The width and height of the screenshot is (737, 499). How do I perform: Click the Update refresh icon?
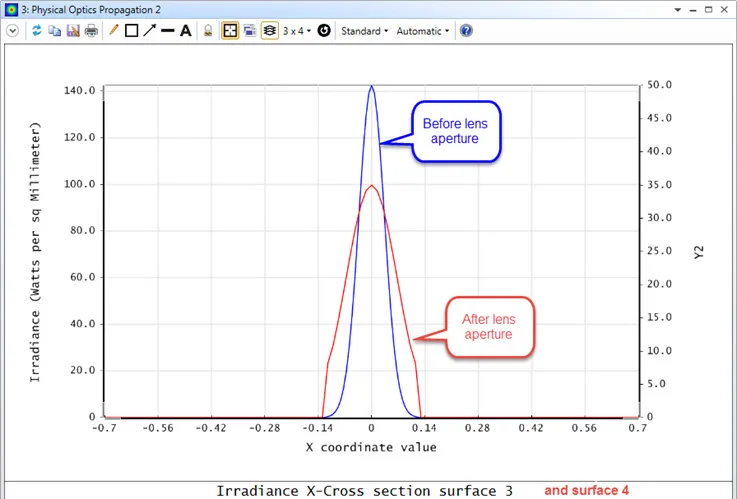coord(38,31)
